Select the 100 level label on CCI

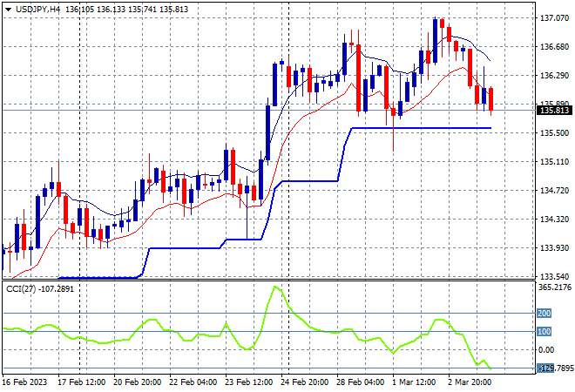[544, 332]
